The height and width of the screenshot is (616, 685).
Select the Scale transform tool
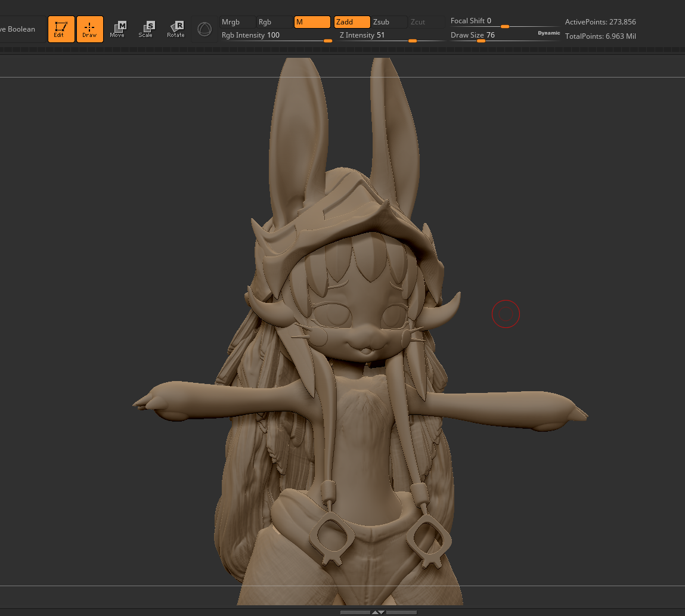[146, 29]
